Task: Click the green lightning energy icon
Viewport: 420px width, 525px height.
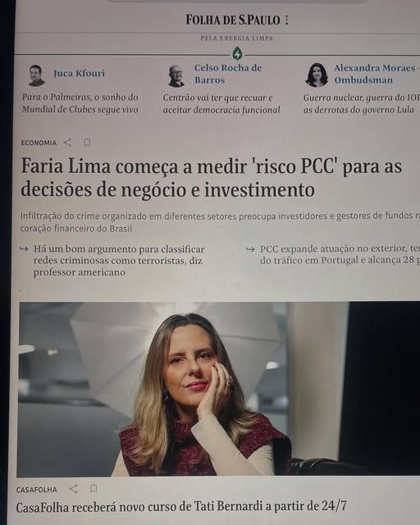Action: point(237,53)
